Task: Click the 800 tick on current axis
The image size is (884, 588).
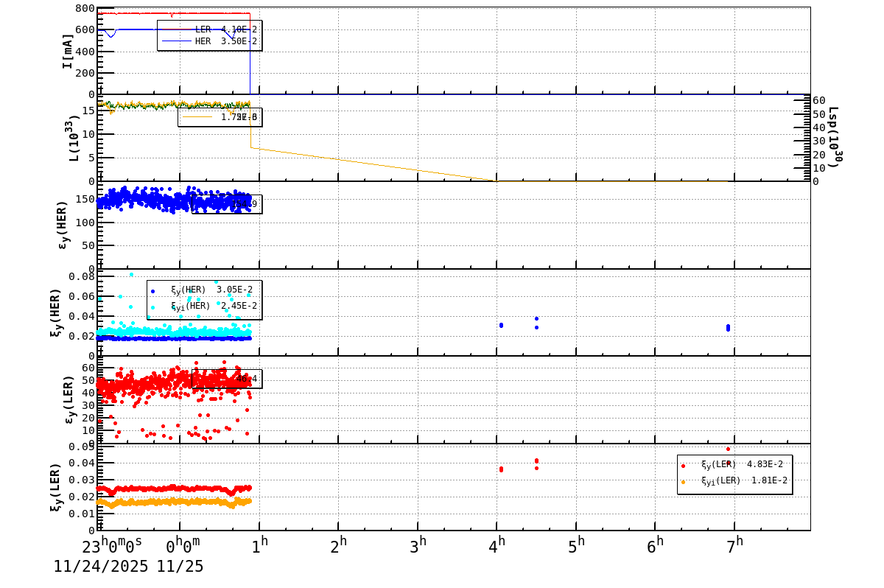Action: 85,9
